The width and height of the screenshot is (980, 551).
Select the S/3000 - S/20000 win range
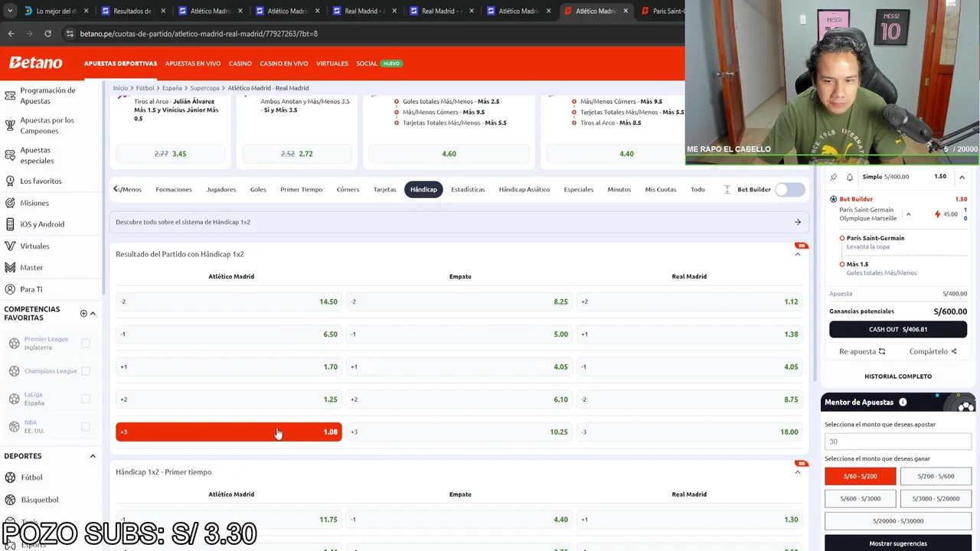pos(936,498)
